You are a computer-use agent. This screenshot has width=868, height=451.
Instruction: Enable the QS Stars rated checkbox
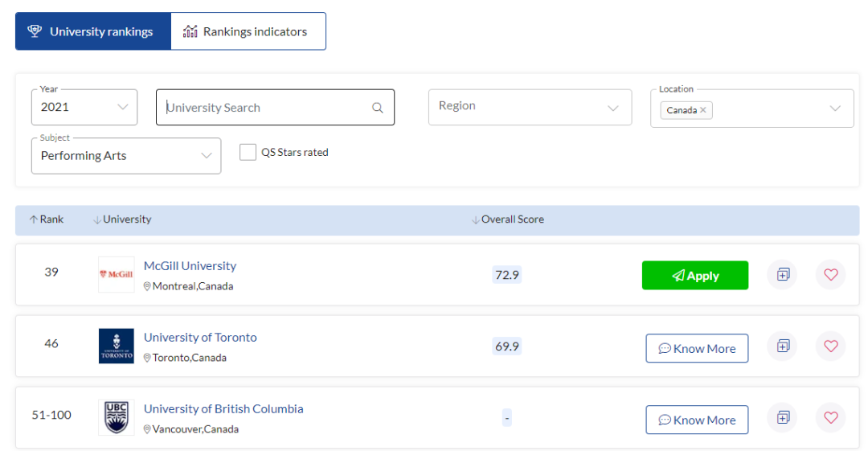click(x=248, y=152)
